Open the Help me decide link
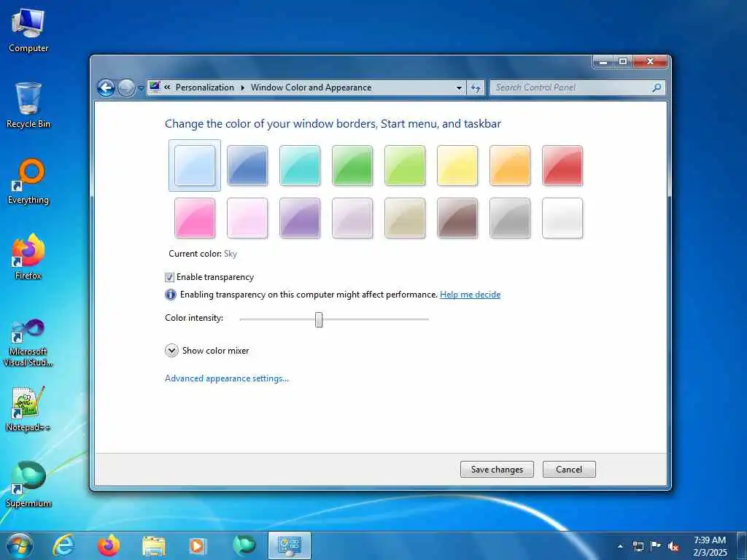 click(470, 295)
